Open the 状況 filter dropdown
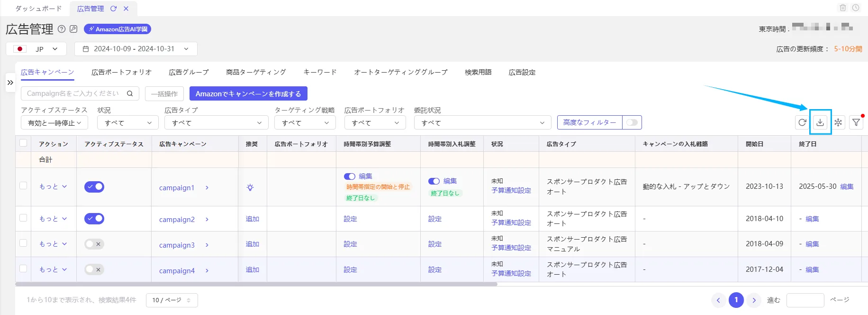 tap(128, 122)
